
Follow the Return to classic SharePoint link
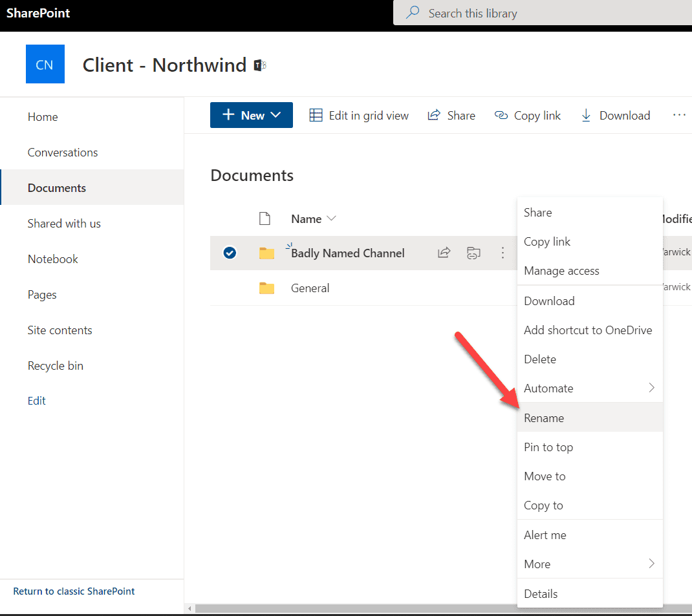pos(74,591)
